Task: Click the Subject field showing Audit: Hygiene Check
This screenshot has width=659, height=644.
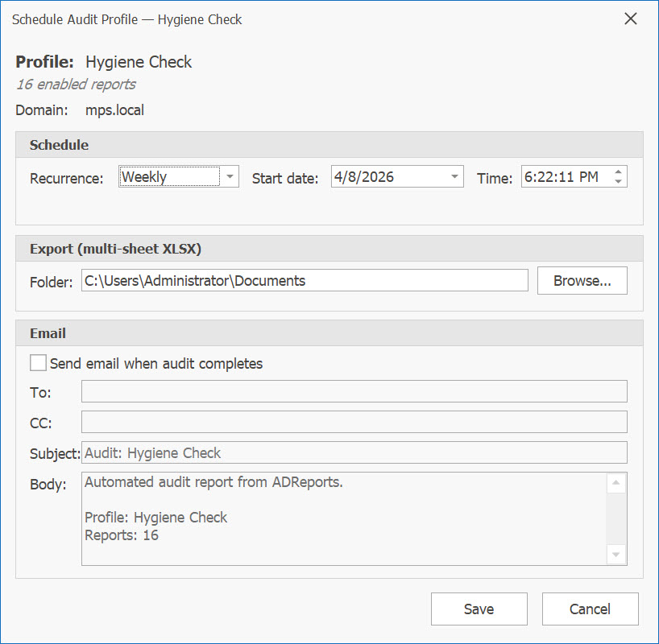Action: 354,452
